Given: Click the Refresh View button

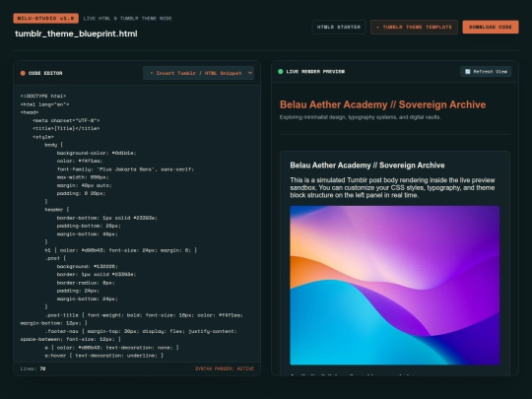Looking at the screenshot, I should click(x=486, y=72).
